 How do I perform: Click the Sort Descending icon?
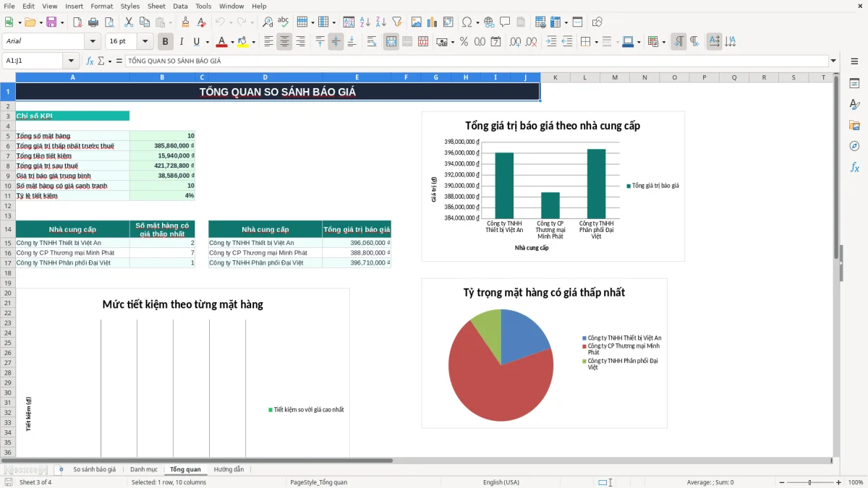pos(380,22)
